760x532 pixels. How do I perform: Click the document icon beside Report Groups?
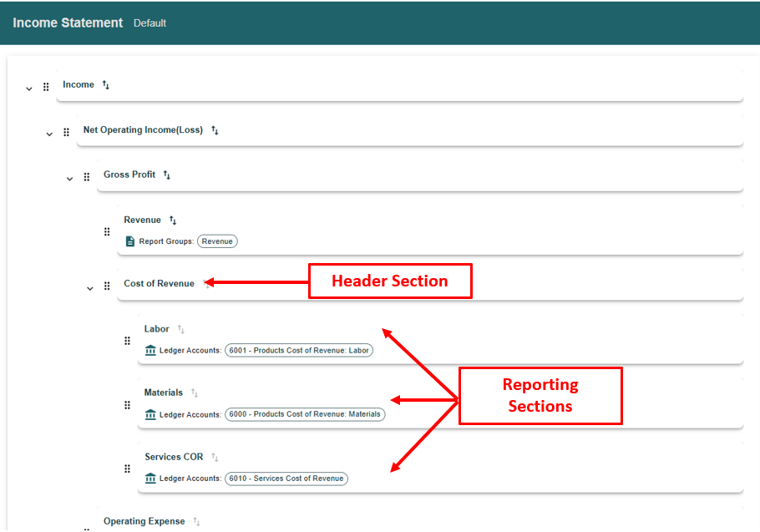(x=130, y=241)
